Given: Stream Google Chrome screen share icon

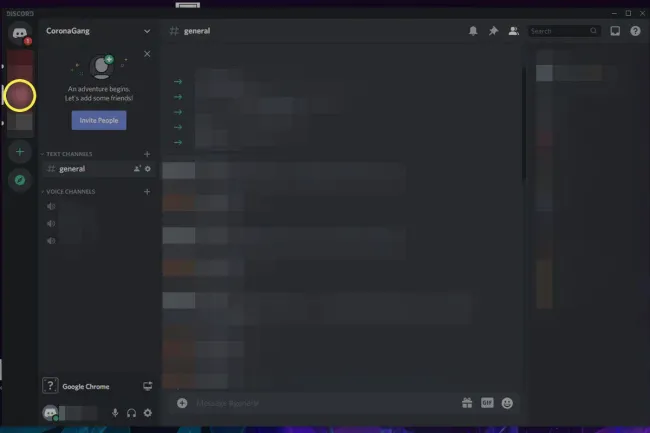Looking at the screenshot, I should (148, 386).
